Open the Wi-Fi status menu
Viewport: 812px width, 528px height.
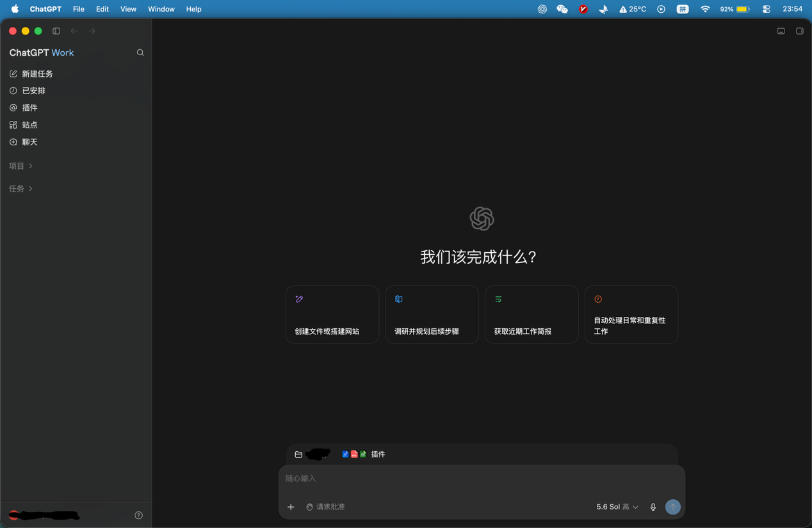click(x=705, y=9)
